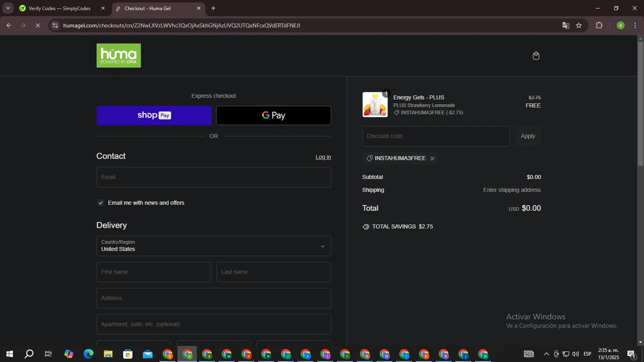Click the Apply discount button
The image size is (644, 362).
click(x=528, y=136)
